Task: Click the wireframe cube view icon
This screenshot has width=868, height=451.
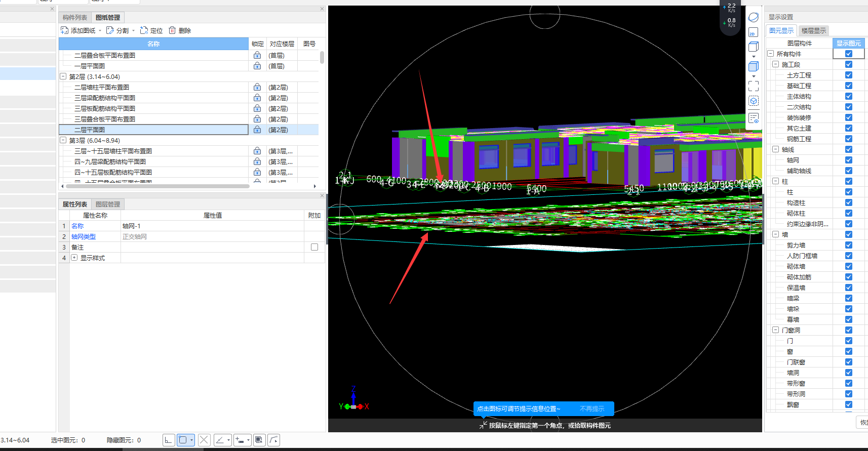Action: pos(754,47)
